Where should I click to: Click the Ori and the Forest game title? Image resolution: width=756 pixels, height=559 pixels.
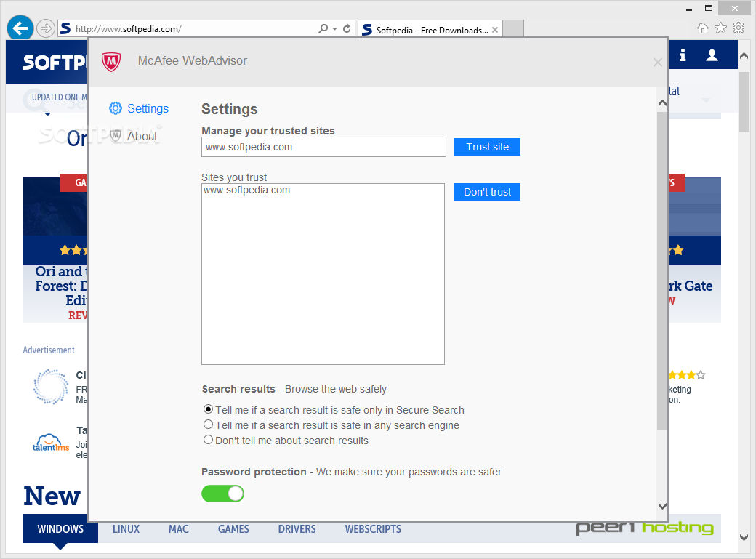tap(61, 286)
